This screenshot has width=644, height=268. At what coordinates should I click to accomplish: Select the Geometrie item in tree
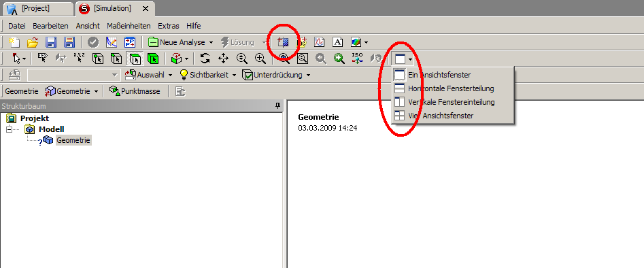(73, 140)
